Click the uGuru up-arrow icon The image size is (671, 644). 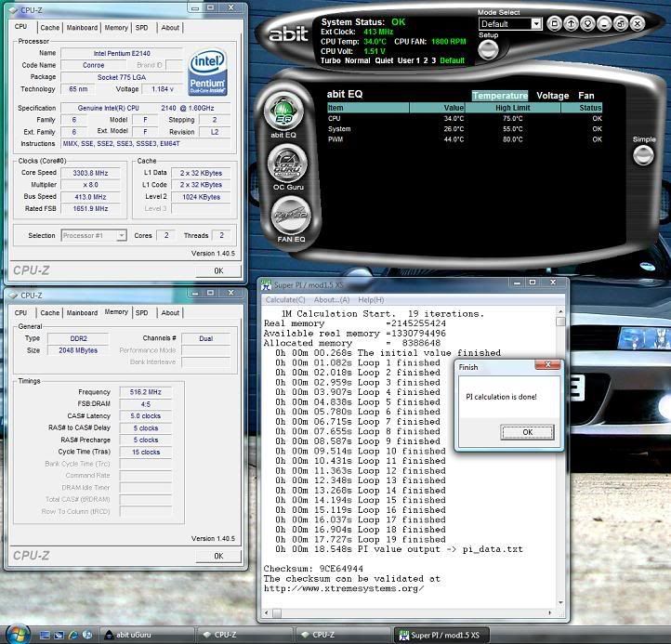coord(571,23)
